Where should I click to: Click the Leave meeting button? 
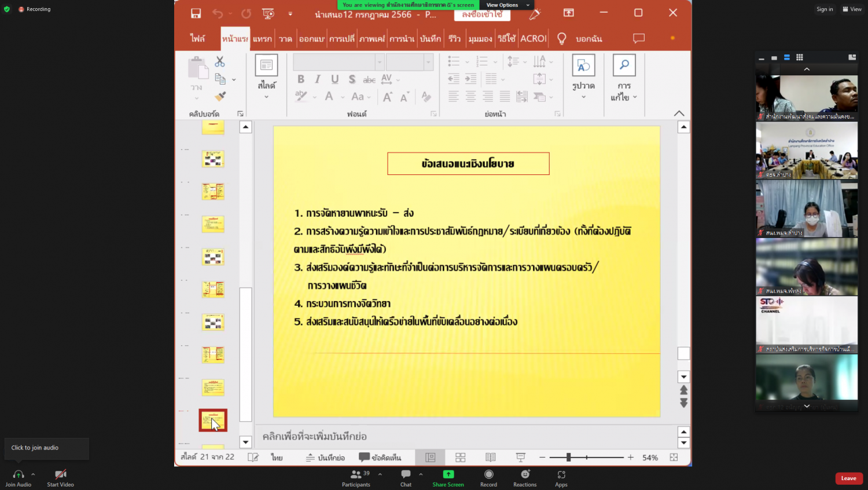[849, 478]
